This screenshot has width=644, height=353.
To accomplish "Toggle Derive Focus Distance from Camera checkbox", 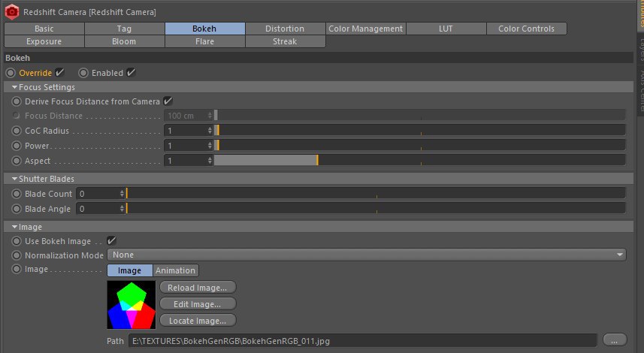I will coord(168,101).
